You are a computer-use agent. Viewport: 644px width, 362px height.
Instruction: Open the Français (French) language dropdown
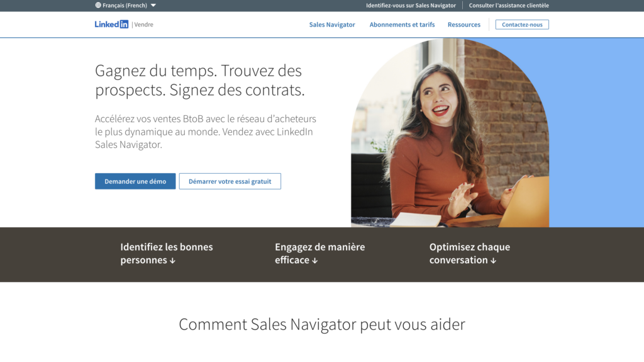coord(126,5)
